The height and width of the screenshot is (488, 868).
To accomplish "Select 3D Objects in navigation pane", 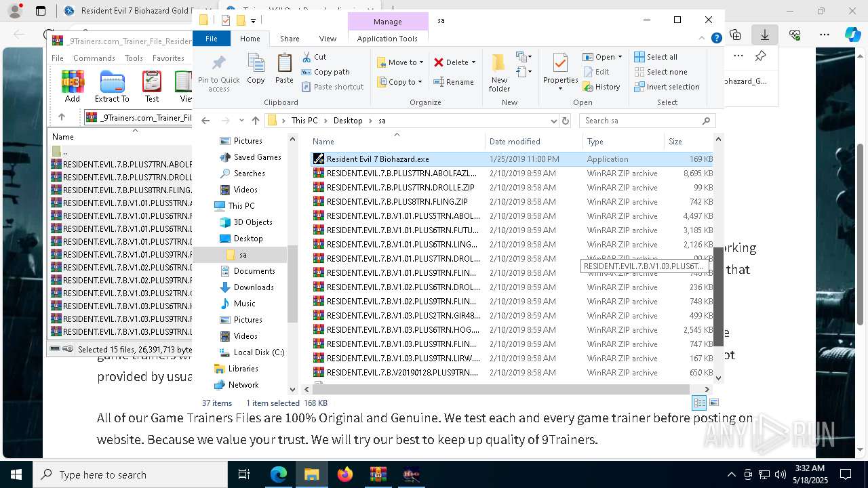I will click(253, 222).
